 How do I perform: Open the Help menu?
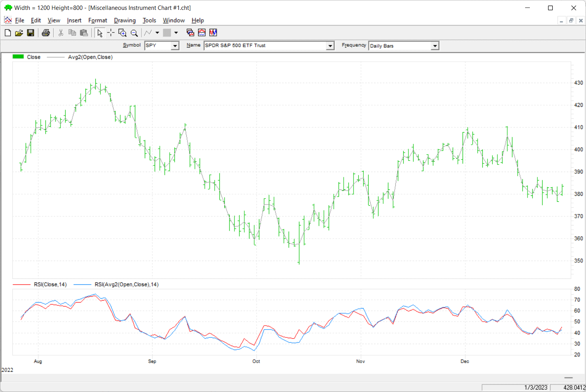[x=198, y=21]
